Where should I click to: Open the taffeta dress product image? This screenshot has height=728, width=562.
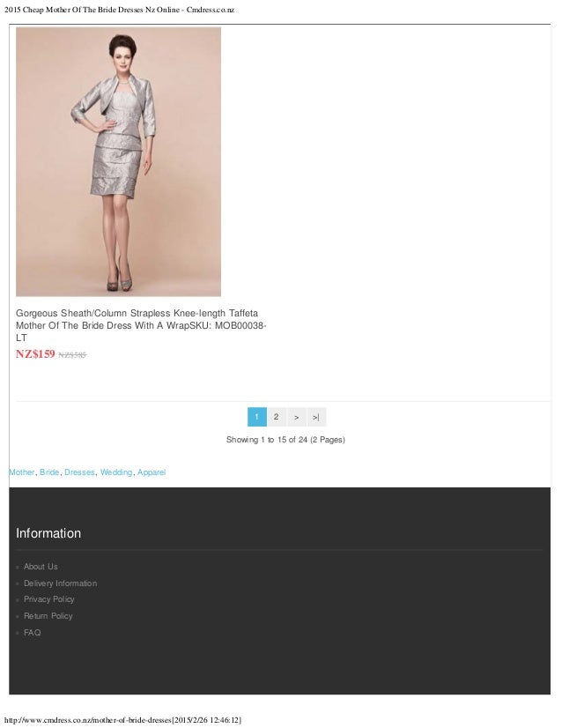118,161
